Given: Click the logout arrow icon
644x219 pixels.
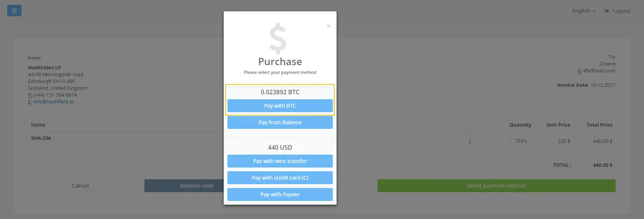Looking at the screenshot, I should 607,11.
